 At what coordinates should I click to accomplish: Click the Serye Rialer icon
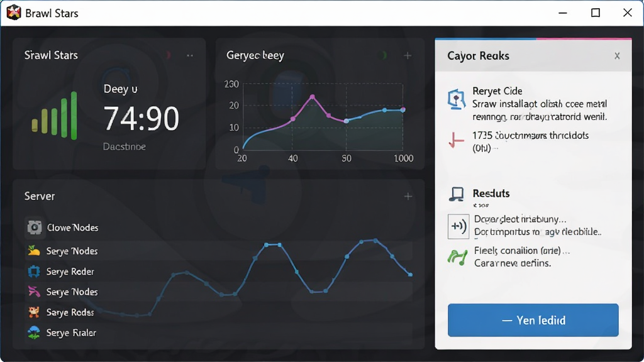click(34, 332)
